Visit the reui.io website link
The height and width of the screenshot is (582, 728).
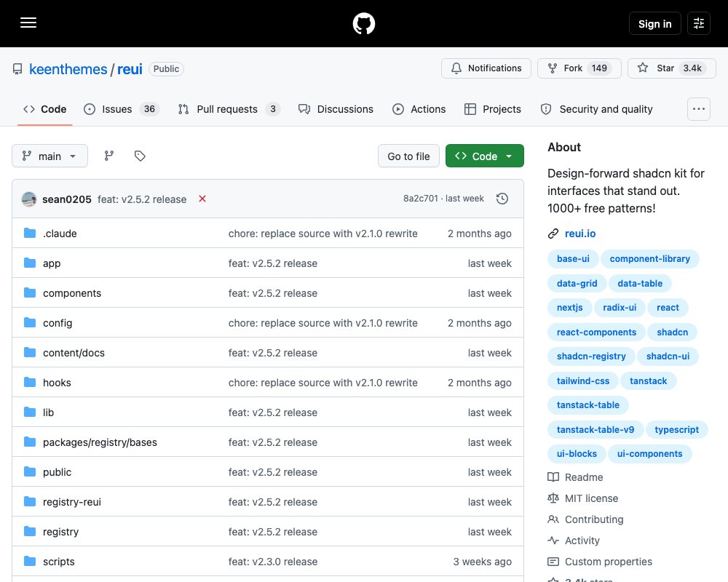580,234
